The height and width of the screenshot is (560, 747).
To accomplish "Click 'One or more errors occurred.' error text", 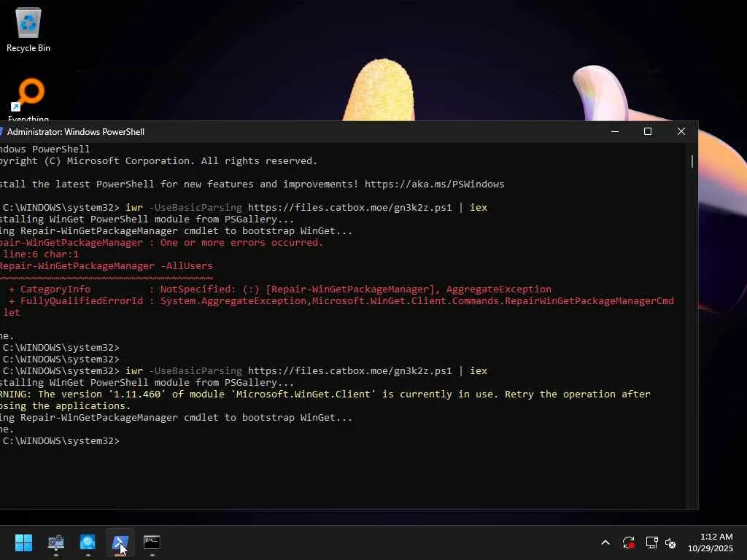I will click(241, 242).
